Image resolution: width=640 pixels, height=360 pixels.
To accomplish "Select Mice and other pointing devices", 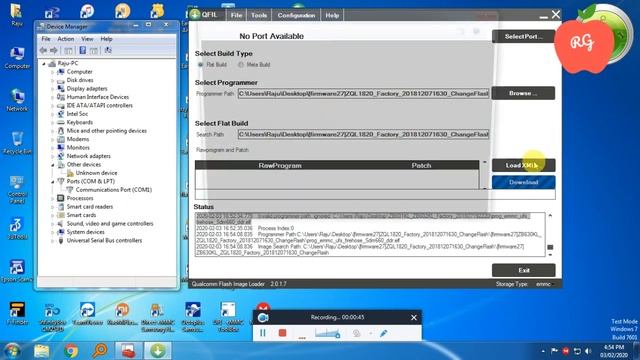I will [107, 131].
